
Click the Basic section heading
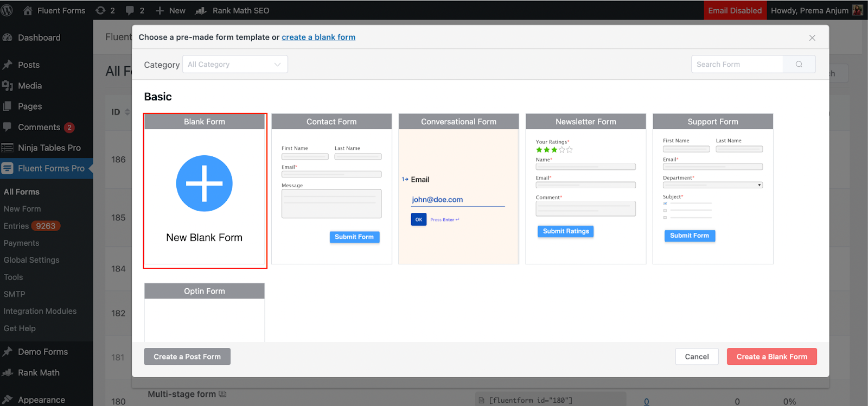pyautogui.click(x=158, y=97)
